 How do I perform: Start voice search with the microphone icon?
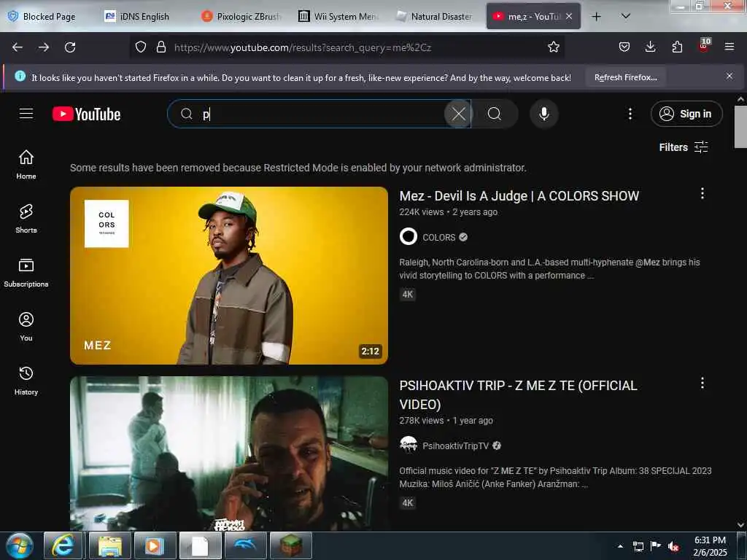[x=544, y=114]
